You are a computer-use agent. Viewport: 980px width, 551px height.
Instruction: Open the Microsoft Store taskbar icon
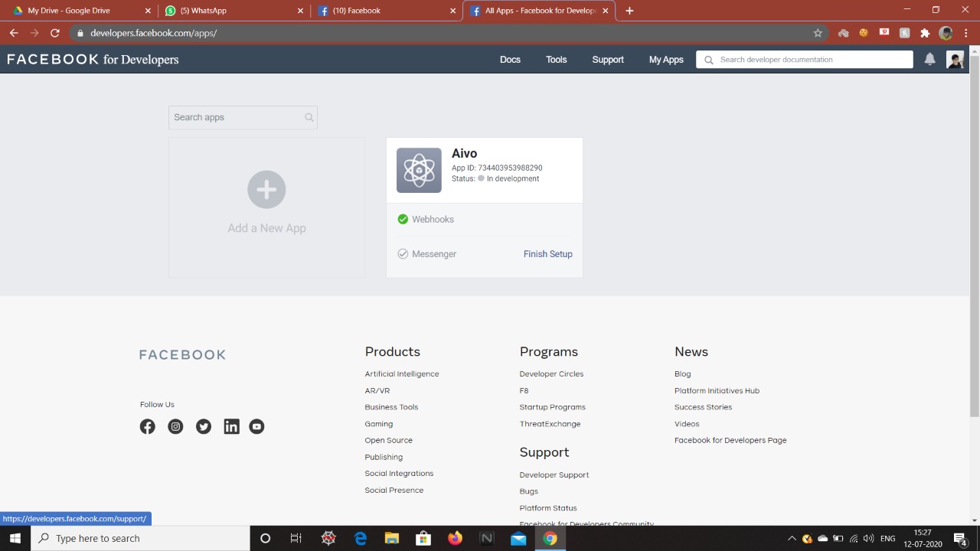tap(423, 538)
